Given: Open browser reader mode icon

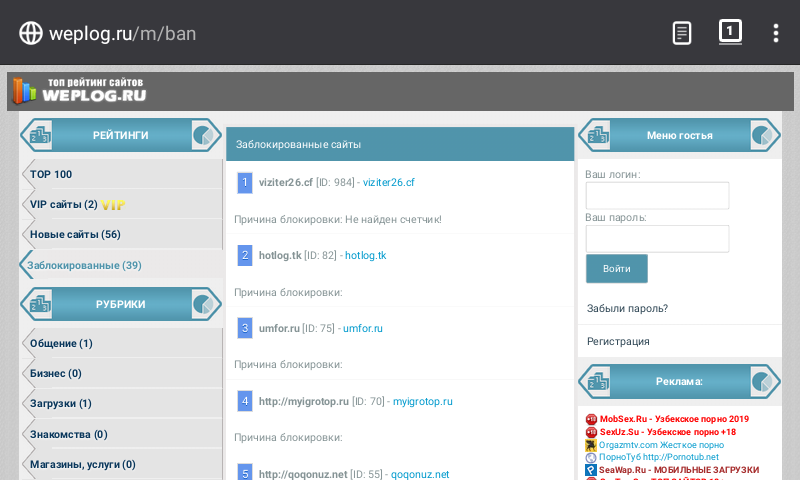Looking at the screenshot, I should pos(681,33).
